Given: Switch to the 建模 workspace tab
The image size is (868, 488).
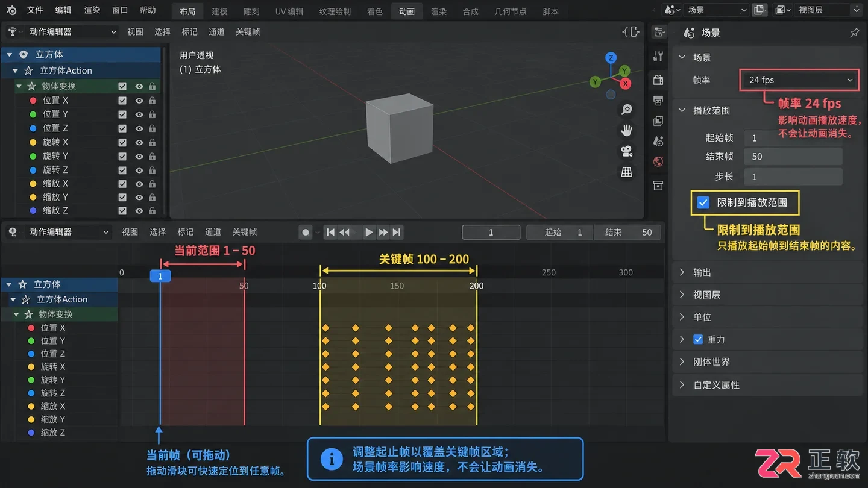Looking at the screenshot, I should pos(219,11).
